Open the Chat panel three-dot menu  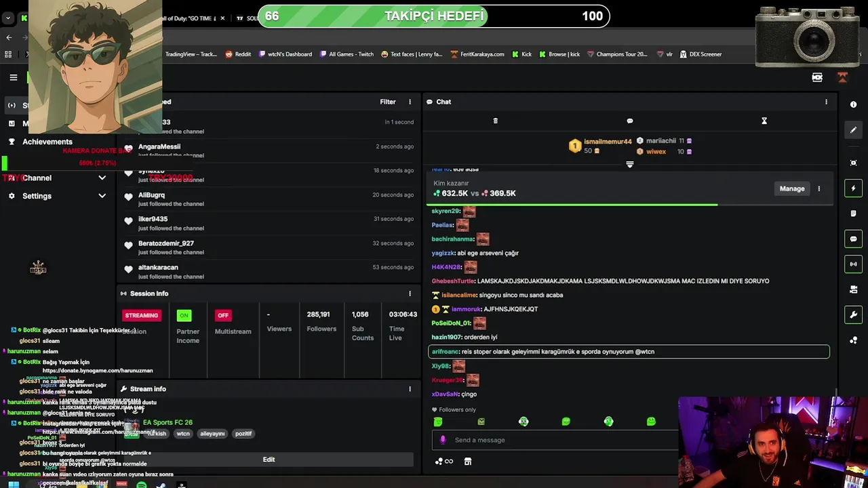click(826, 102)
